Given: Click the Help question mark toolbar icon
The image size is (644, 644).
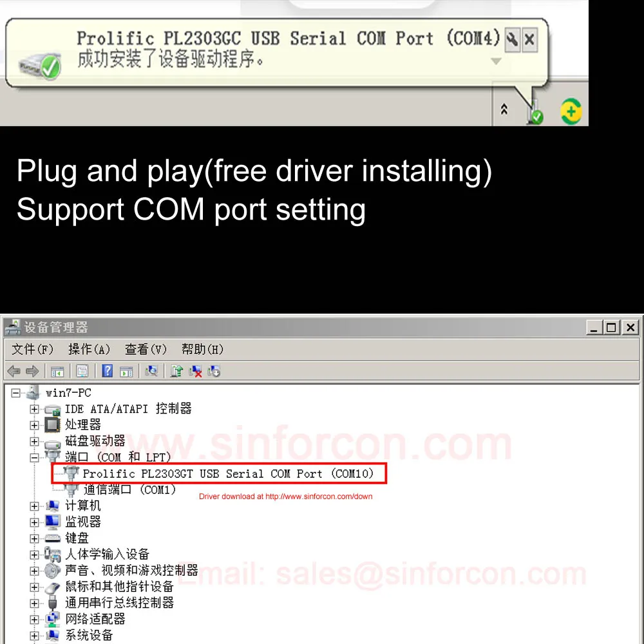Looking at the screenshot, I should click(x=107, y=371).
